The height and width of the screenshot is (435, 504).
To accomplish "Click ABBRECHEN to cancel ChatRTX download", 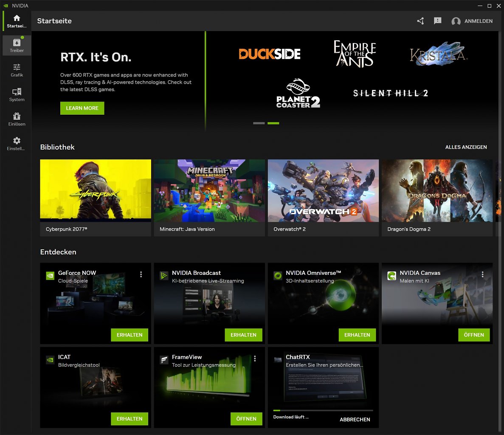I will [355, 419].
